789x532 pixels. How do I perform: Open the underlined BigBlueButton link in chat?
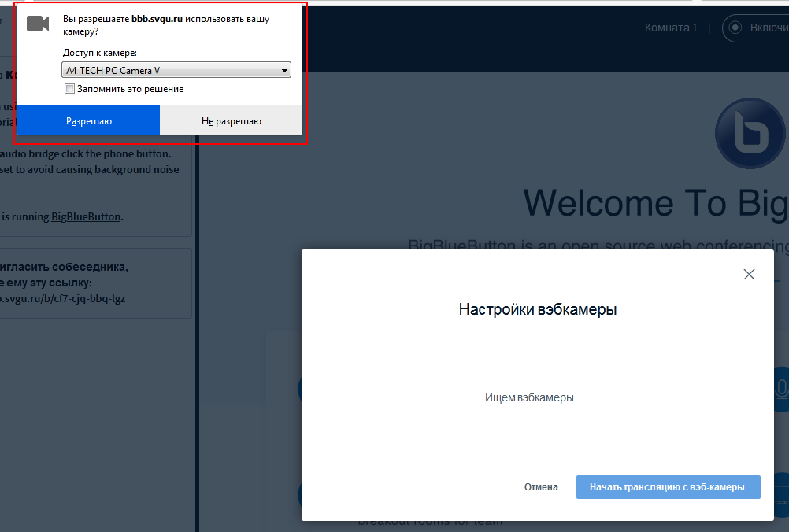(86, 216)
